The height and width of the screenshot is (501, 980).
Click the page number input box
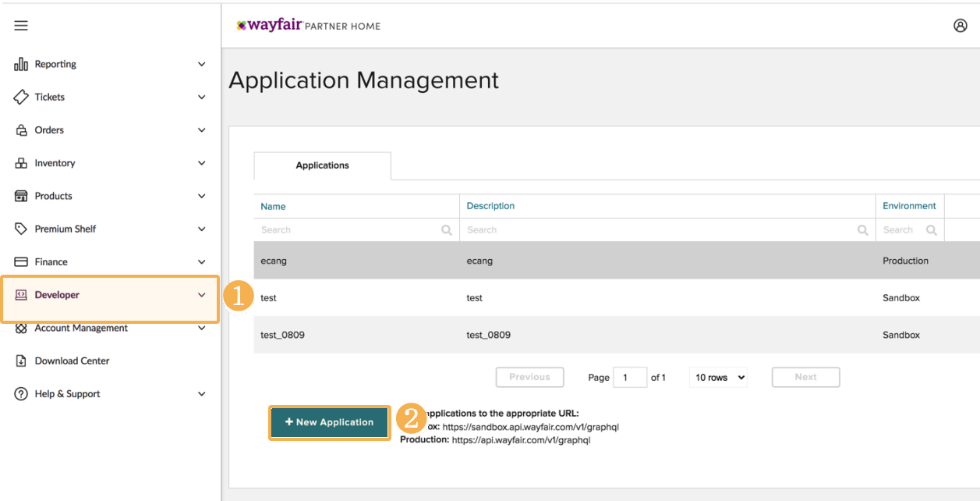click(630, 378)
